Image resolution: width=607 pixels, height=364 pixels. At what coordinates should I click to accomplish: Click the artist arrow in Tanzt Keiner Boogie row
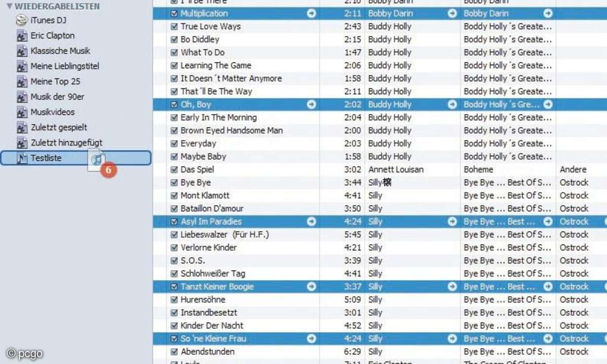click(452, 287)
